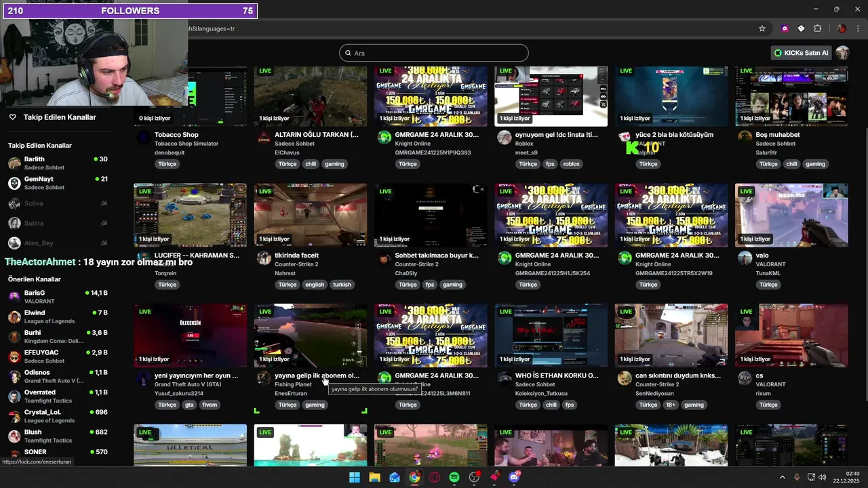
Task: Open Ates_Bey offline channel
Action: [x=58, y=243]
